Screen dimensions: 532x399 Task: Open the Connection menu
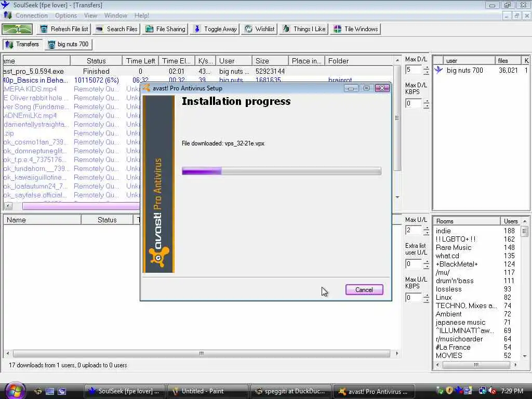[x=32, y=16]
